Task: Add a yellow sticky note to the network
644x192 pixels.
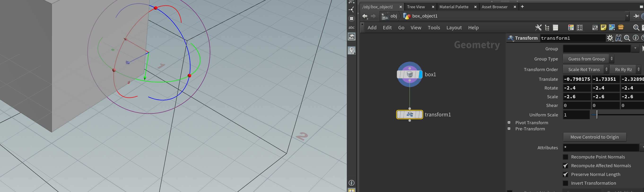Action: 603,27
